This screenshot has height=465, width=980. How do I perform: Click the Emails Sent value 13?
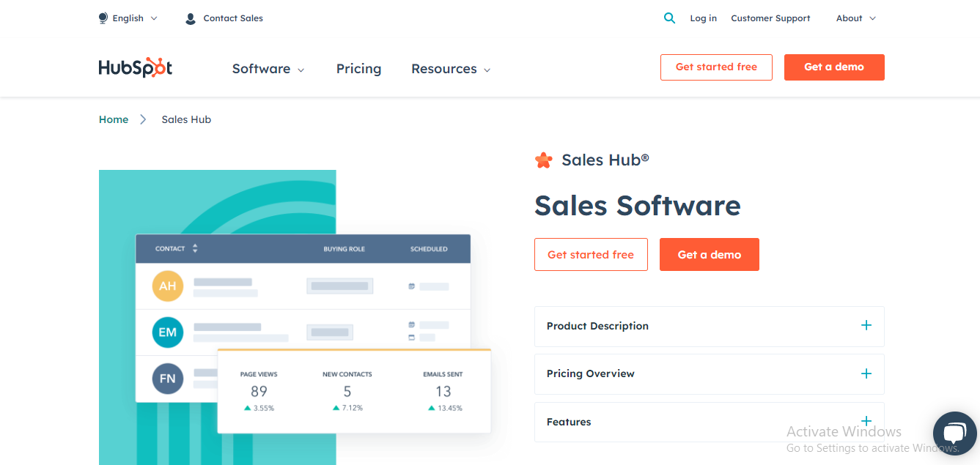point(443,391)
